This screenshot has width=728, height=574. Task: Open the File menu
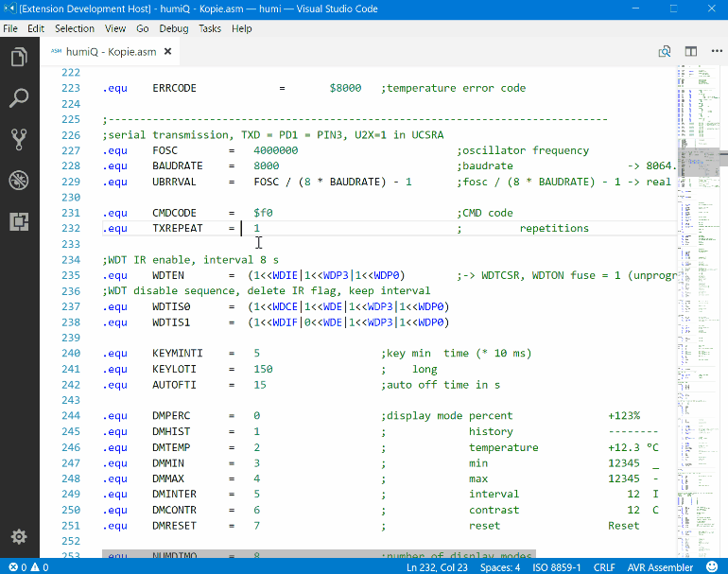10,28
